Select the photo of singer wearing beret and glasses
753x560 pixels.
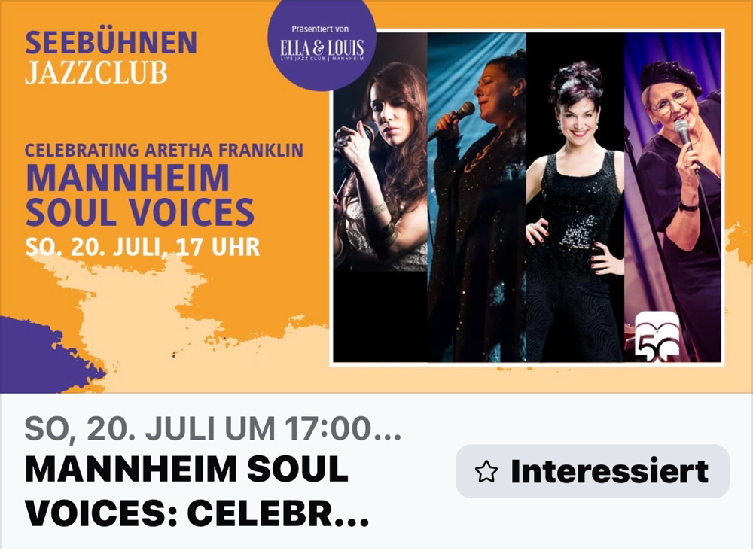(672, 197)
